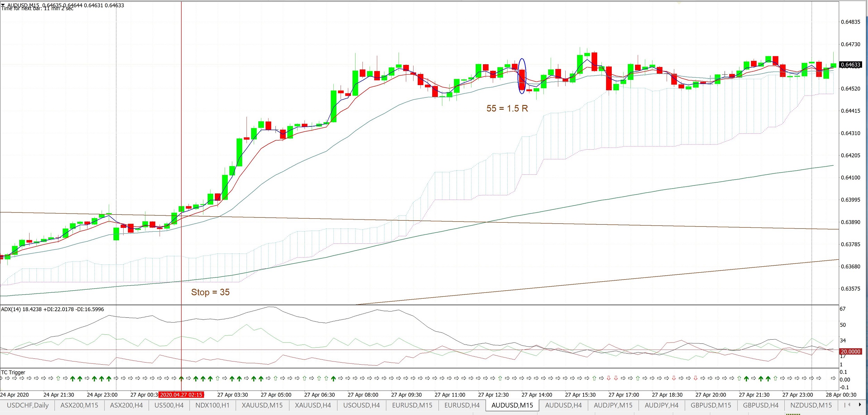Open the ASX200,M15 chart tab
This screenshot has width=868, height=415.
[x=79, y=405]
